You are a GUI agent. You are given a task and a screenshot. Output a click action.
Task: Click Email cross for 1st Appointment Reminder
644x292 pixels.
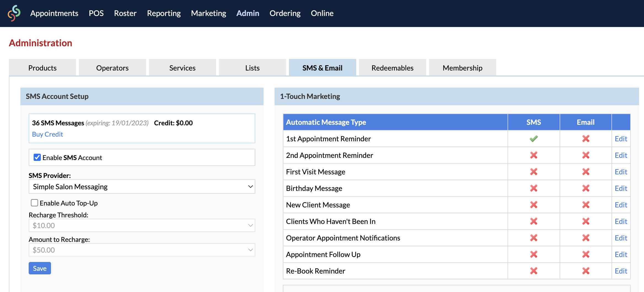(586, 139)
